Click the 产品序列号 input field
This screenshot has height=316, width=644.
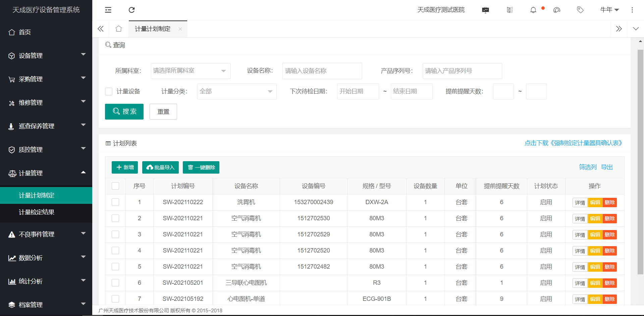(x=462, y=71)
